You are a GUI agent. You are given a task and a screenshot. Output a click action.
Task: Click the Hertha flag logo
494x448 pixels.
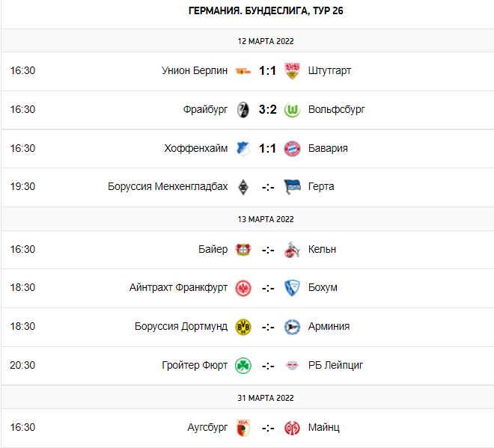pos(293,187)
